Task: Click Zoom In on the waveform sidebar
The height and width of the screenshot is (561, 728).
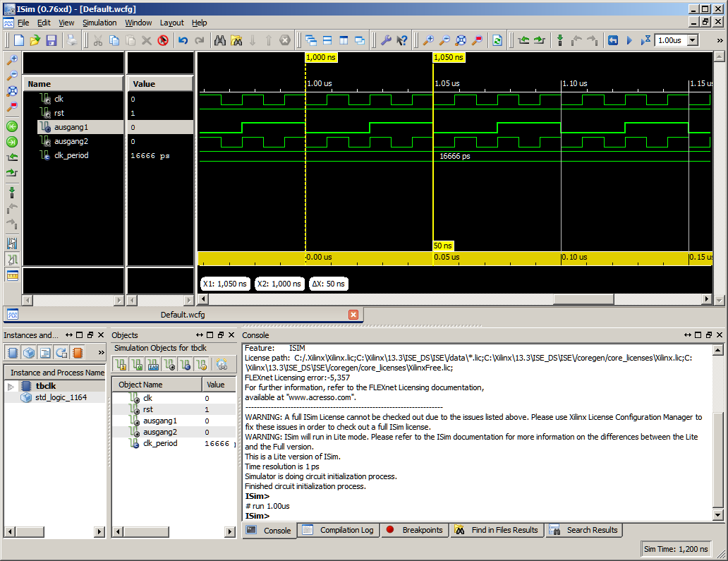Action: [x=12, y=59]
